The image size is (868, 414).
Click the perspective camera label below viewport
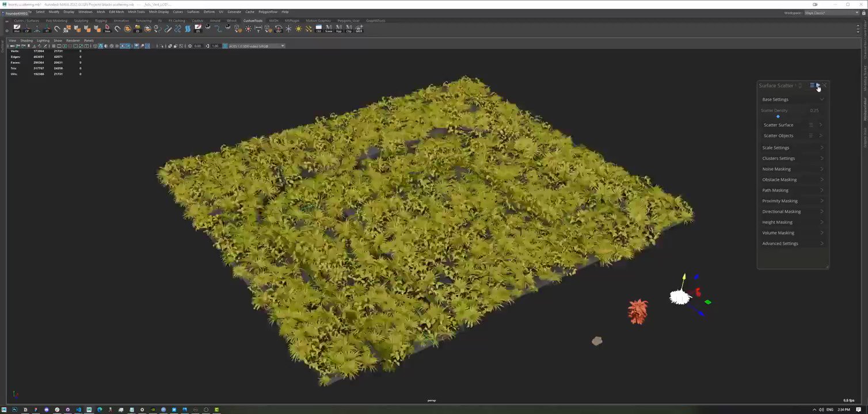pyautogui.click(x=432, y=400)
